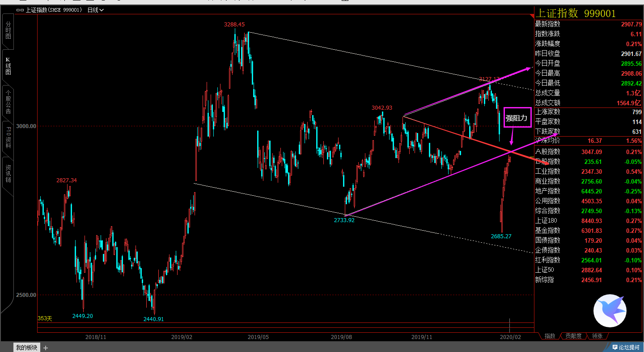Click the B股指数 value 235.61
Viewport: 644px width, 352px height.
[593, 161]
